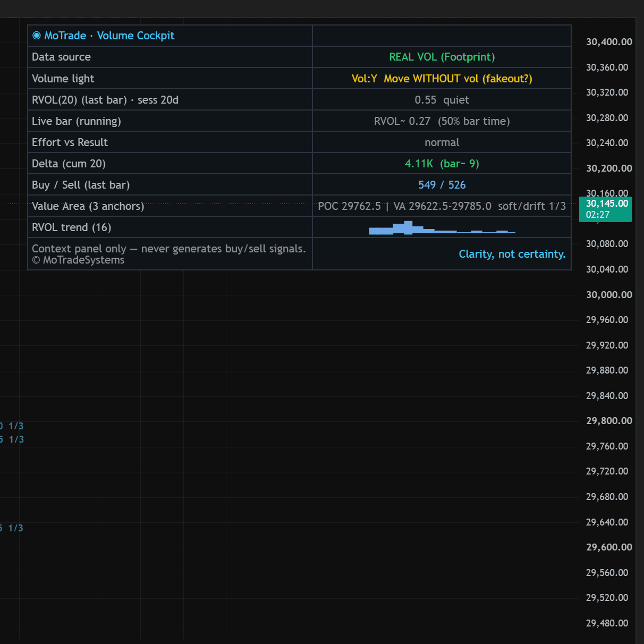Select the 0.55 quiet value

[x=442, y=100]
